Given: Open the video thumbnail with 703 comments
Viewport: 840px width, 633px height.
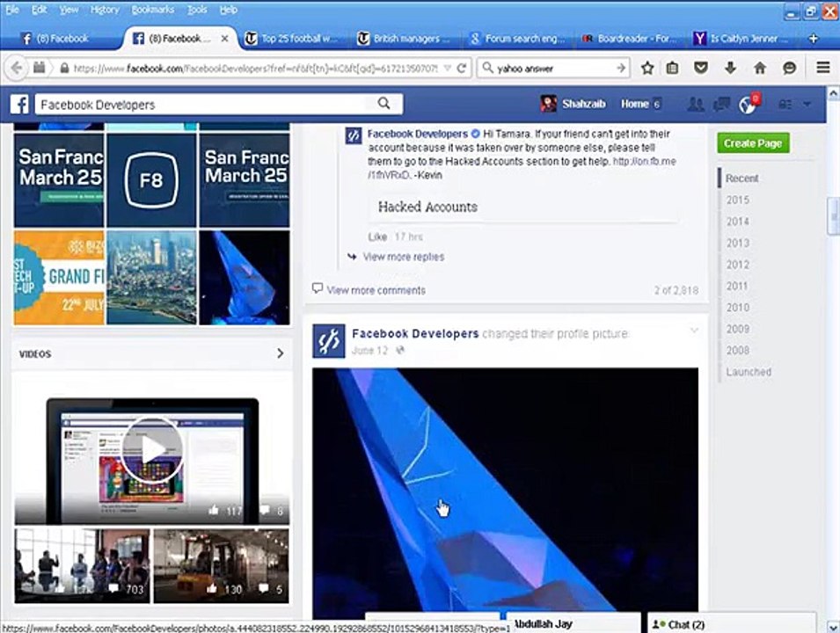Looking at the screenshot, I should pyautogui.click(x=82, y=565).
